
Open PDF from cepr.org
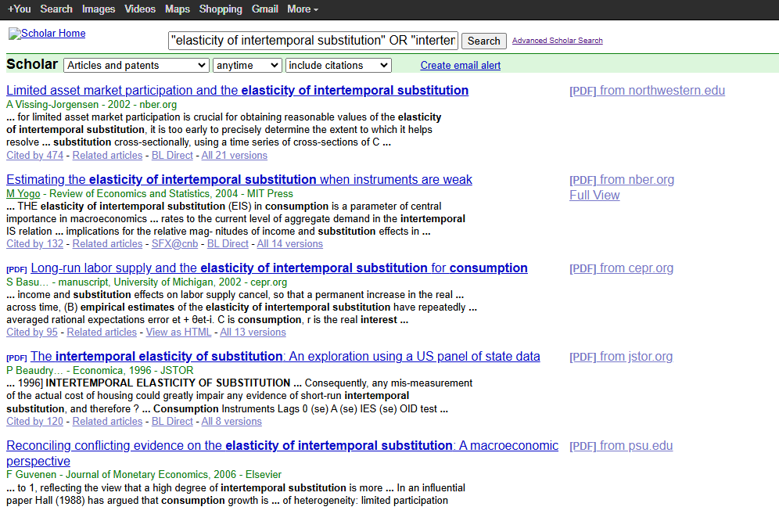(621, 268)
